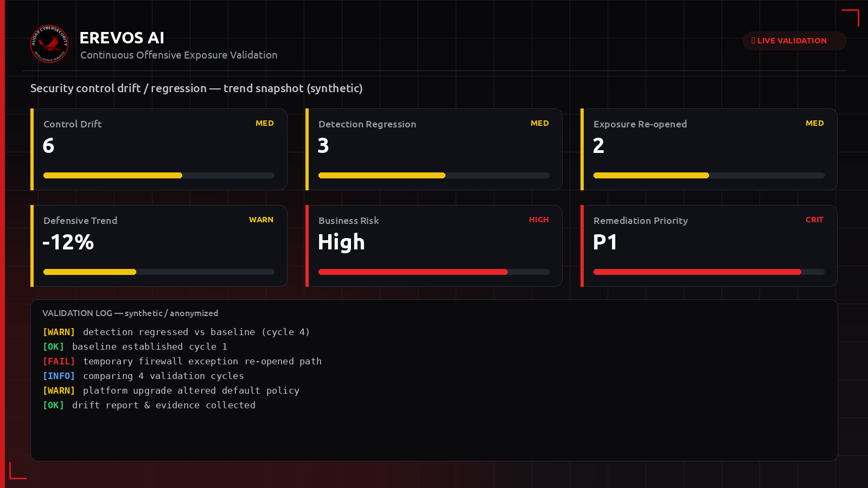
Task: Select the detection regressed vs baseline log line
Action: coord(176,332)
